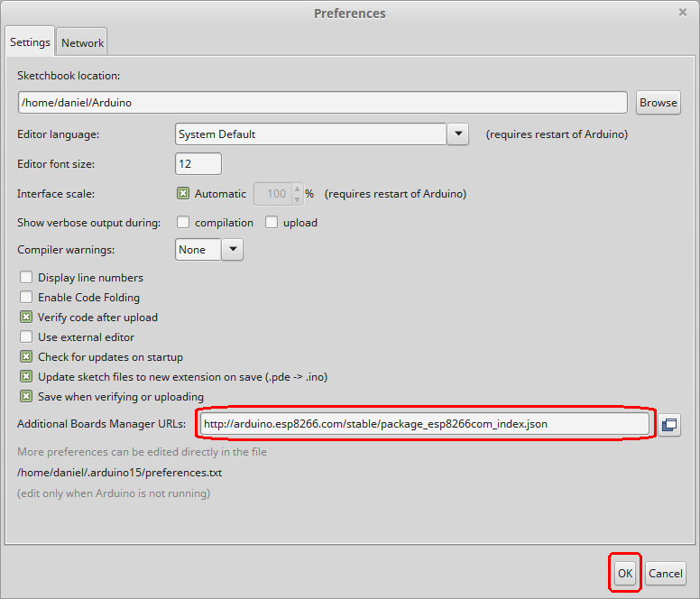
Task: Close the Preferences dialog with the X
Action: [x=683, y=13]
